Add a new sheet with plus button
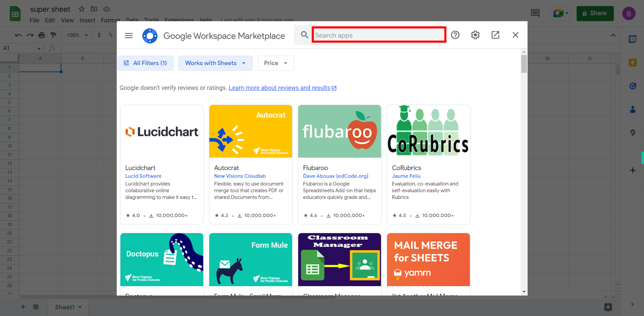Image resolution: width=644 pixels, height=316 pixels. (23, 307)
